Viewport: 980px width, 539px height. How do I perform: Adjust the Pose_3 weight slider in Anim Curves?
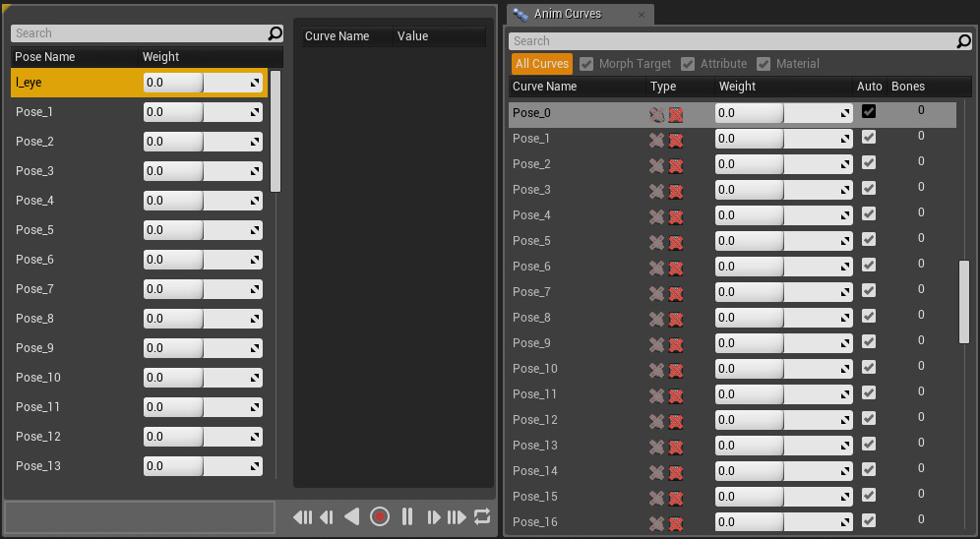pyautogui.click(x=784, y=190)
